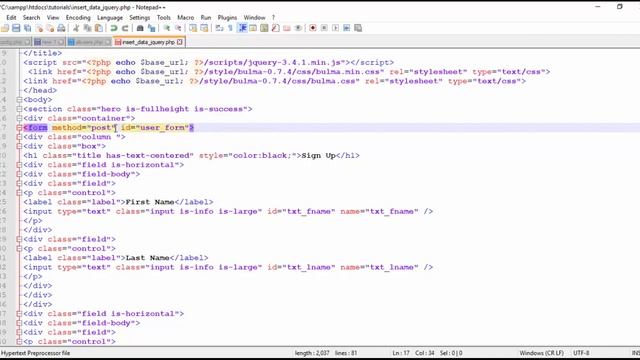Open the Plugins menu
The image size is (640, 360).
(227, 18)
